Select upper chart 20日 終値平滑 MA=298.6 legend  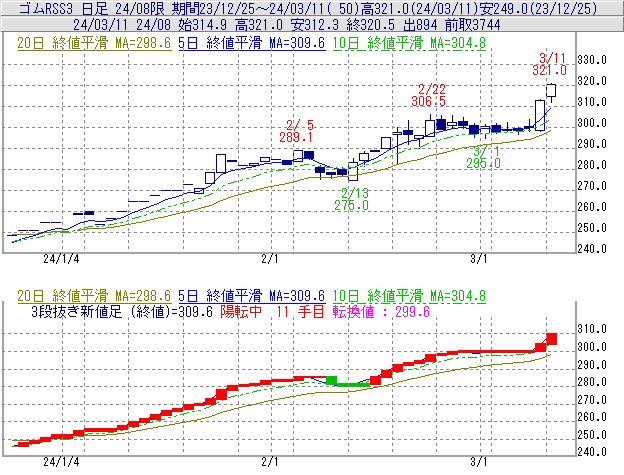pos(94,43)
